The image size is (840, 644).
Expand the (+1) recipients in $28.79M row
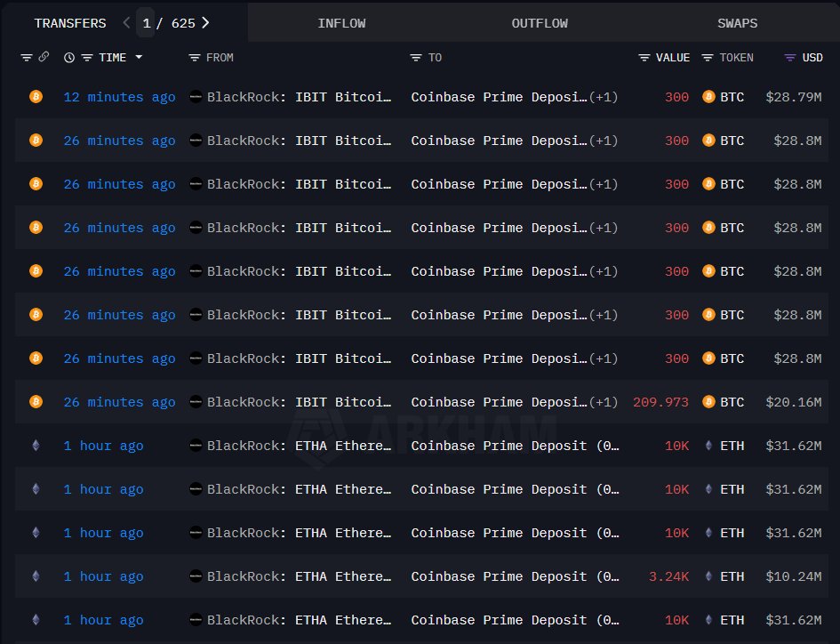[604, 97]
